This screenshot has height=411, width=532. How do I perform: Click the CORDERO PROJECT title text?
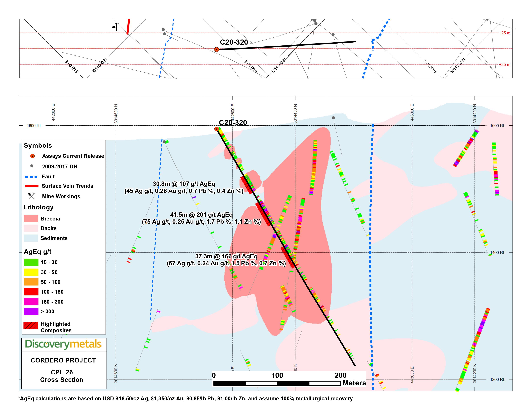click(x=63, y=360)
